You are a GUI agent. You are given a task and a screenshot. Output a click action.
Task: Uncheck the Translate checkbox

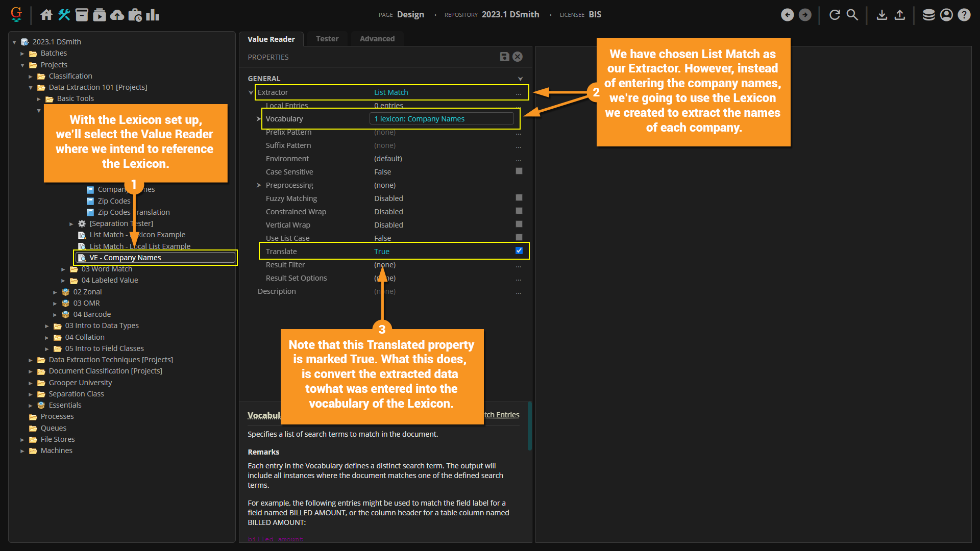(519, 251)
